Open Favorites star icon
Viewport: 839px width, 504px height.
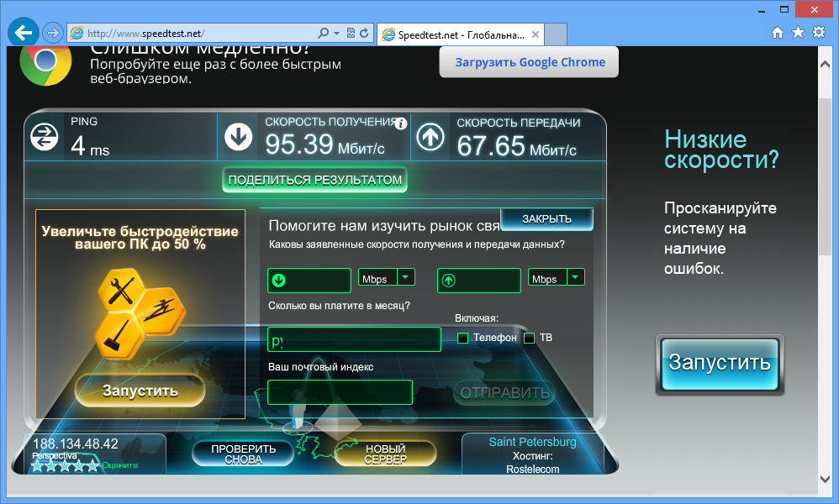pyautogui.click(x=798, y=33)
